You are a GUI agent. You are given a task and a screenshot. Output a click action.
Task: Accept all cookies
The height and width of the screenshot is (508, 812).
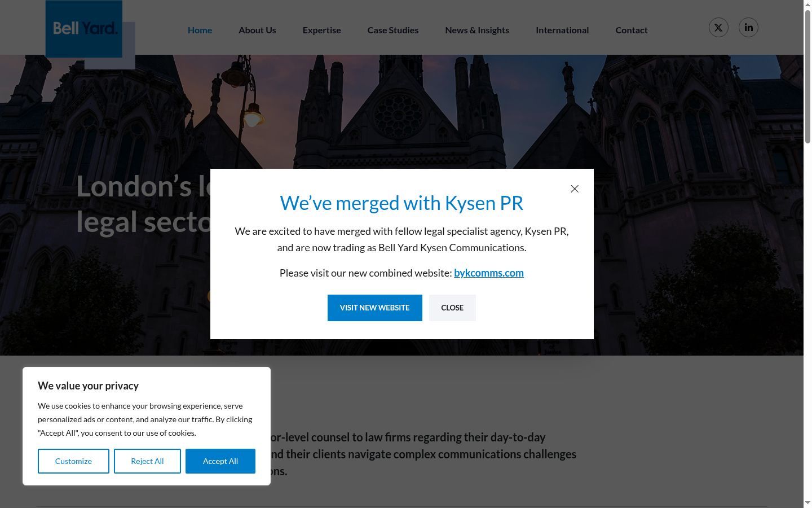pyautogui.click(x=220, y=461)
